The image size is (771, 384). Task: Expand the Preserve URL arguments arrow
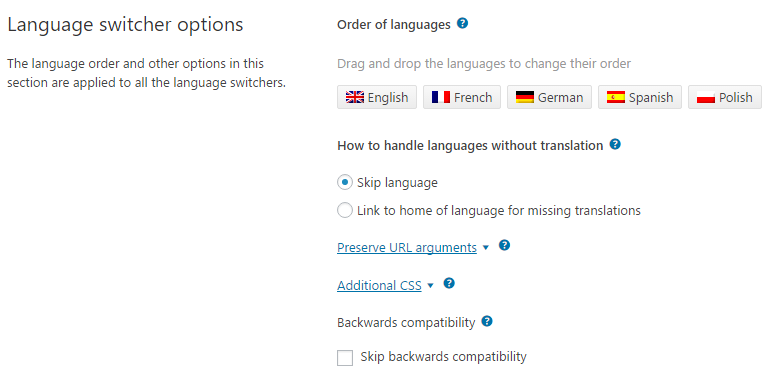(486, 248)
